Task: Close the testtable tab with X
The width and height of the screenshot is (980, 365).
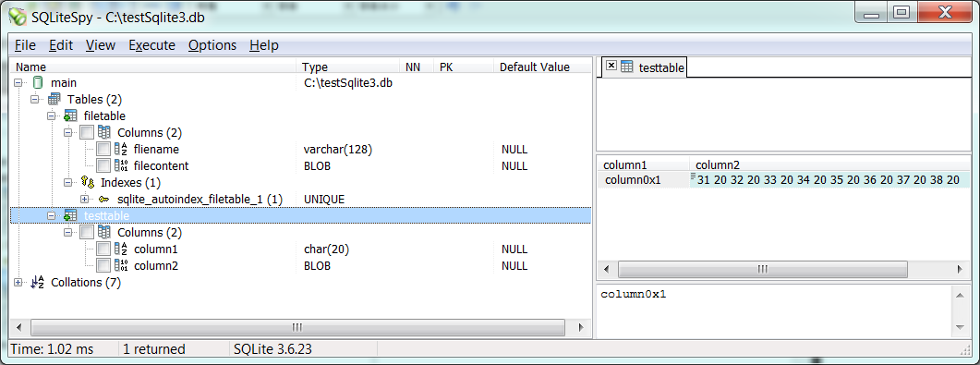Action: coord(611,66)
